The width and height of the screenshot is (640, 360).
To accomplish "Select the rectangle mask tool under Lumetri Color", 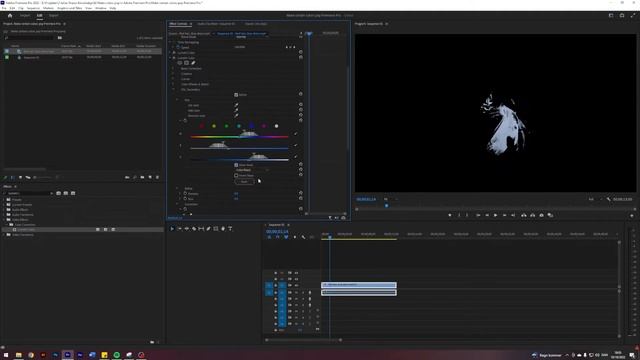I will pyautogui.click(x=187, y=63).
